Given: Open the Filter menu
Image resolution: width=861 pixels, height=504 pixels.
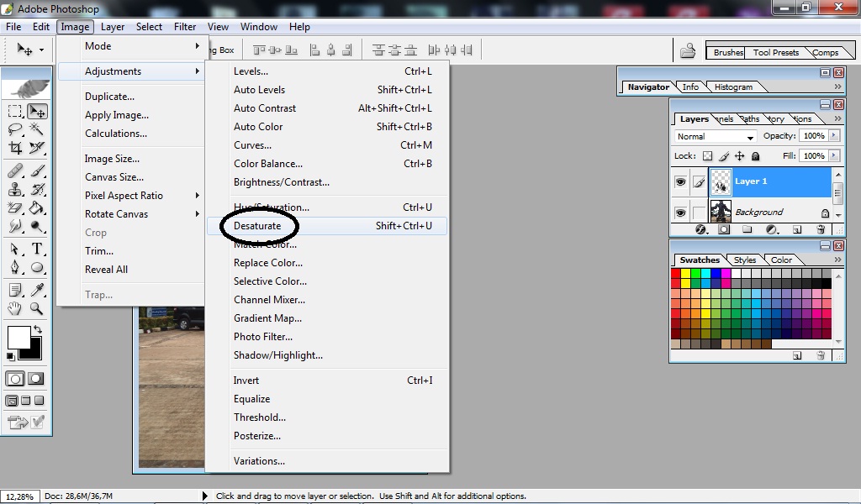Looking at the screenshot, I should click(x=185, y=27).
